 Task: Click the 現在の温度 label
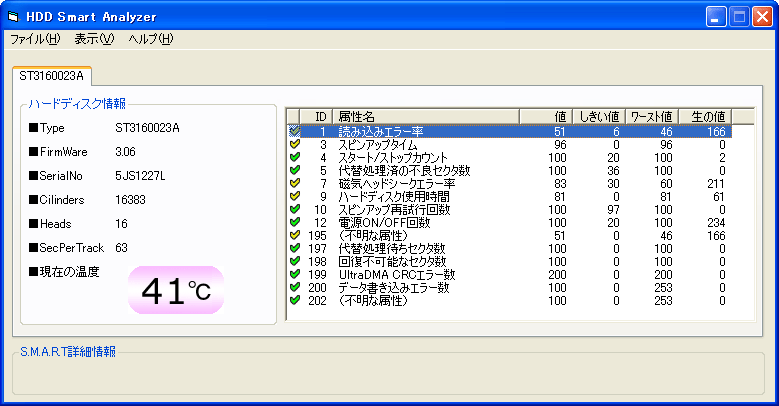tap(65, 271)
